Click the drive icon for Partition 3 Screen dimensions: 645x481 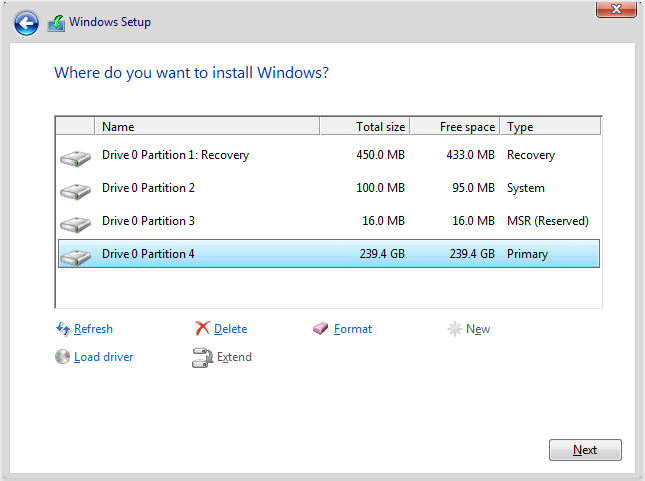coord(75,223)
